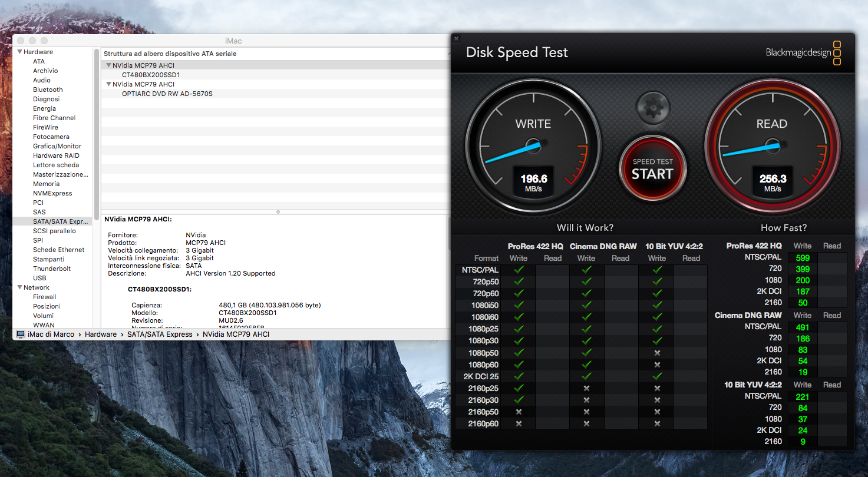Image resolution: width=868 pixels, height=477 pixels.
Task: Click Hardware in the path bar
Action: pyautogui.click(x=101, y=334)
